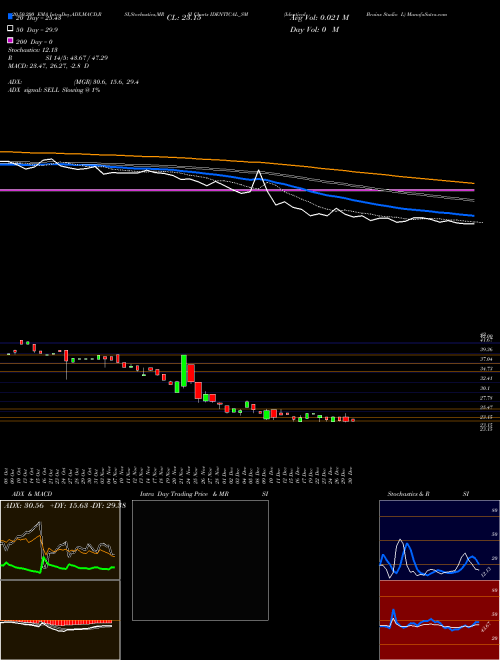Screen dimensions: 500x660
Task: Click the 'ADX signal: SELL' text line
Action: 54,90
